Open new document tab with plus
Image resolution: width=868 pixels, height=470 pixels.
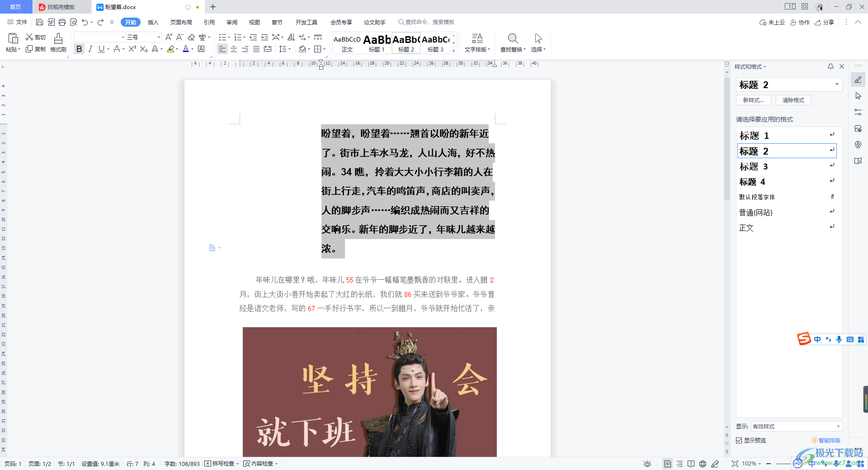213,7
